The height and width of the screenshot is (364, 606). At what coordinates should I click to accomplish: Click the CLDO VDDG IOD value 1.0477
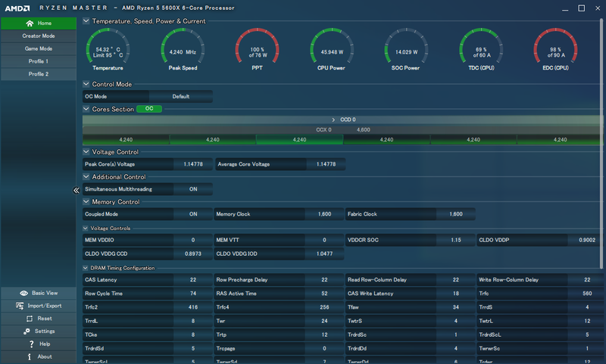325,254
